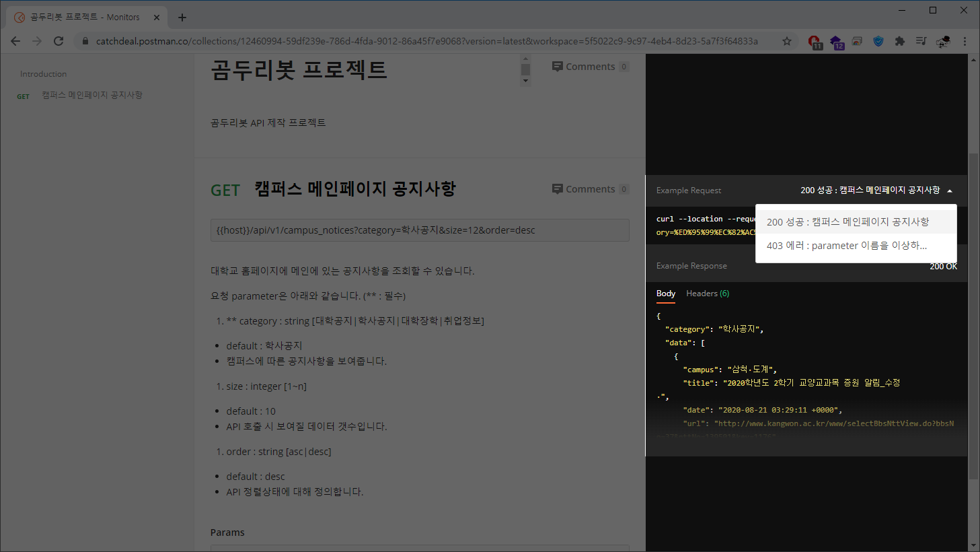Reload the page
Screen dimensions: 980x552
tap(59, 41)
